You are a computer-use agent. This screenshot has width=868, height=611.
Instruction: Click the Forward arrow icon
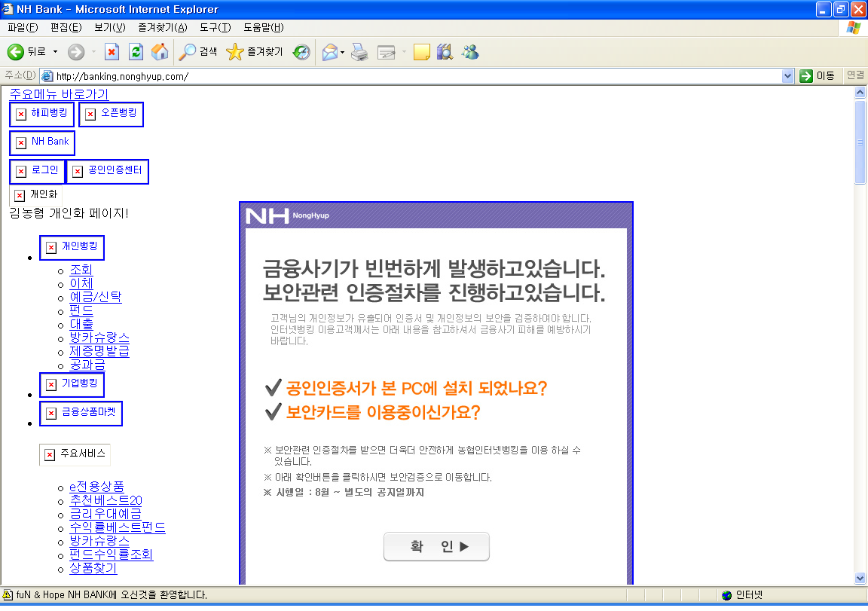(76, 52)
